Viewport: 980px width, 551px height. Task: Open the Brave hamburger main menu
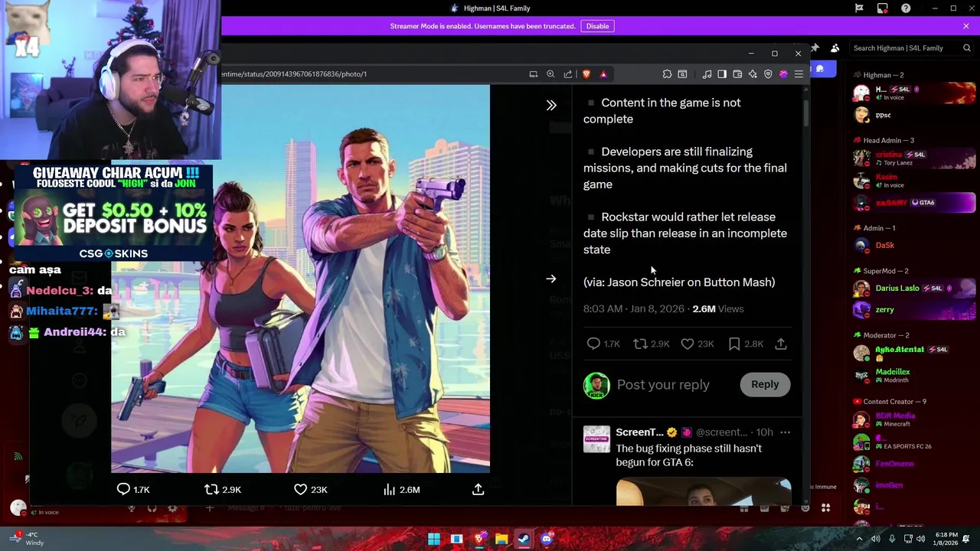click(x=799, y=74)
